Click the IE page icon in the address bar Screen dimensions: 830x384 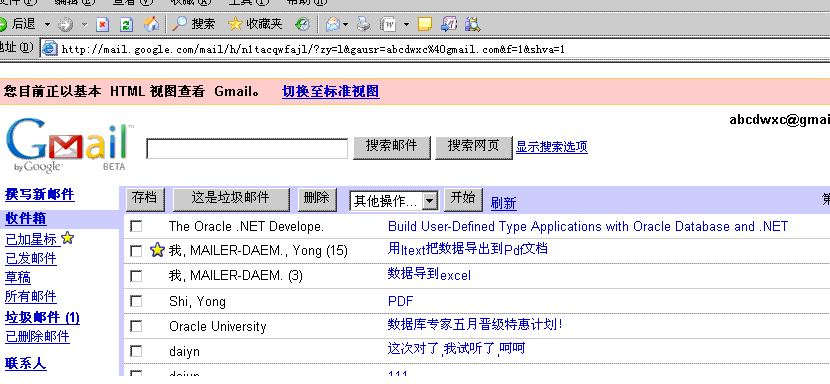pos(50,49)
